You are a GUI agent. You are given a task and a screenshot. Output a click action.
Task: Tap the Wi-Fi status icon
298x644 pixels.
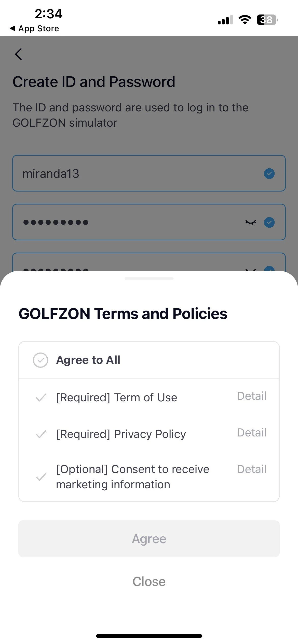245,20
